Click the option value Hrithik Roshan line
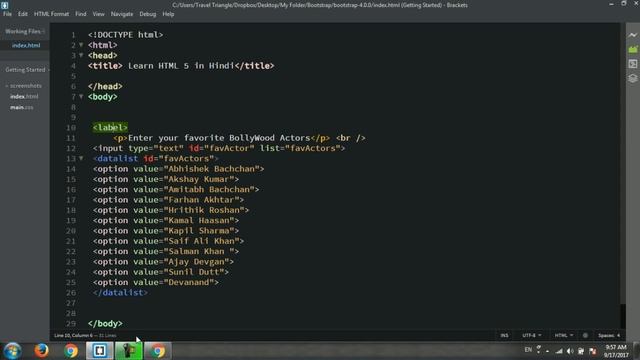The image size is (640, 360). click(171, 210)
